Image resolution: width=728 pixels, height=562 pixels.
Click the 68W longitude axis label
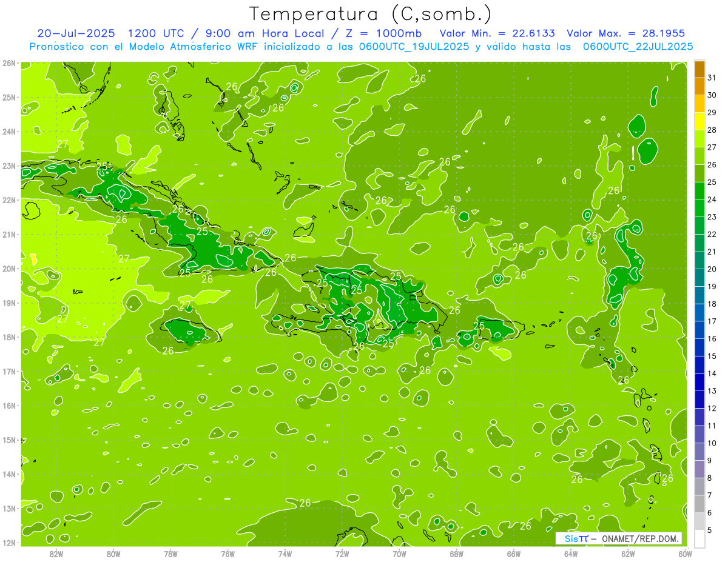click(x=457, y=554)
